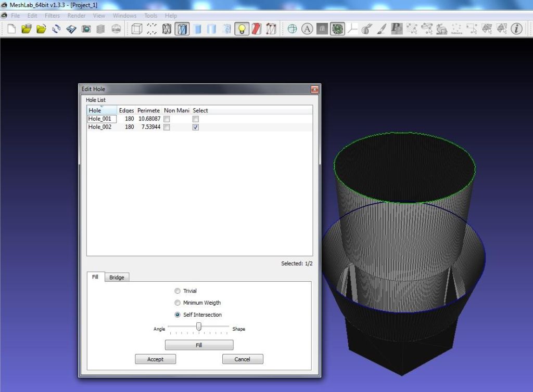Viewport: 533px width, 392px height.
Task: Choose the Trivial fill option
Action: tap(178, 291)
